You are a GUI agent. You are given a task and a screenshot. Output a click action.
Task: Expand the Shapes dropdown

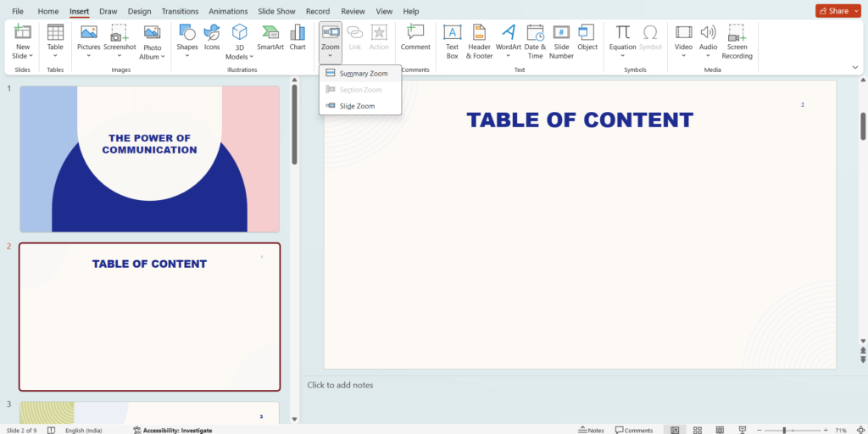click(x=187, y=56)
